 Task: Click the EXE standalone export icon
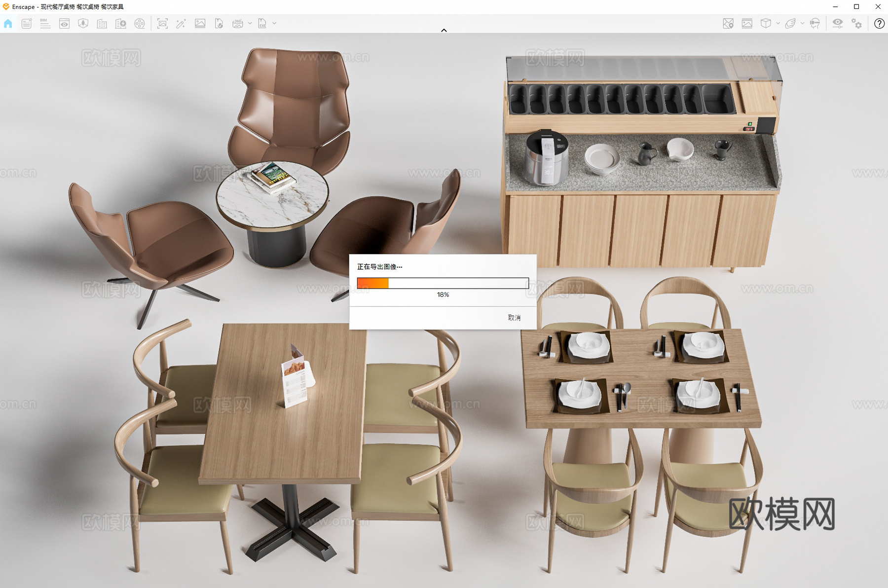coord(262,24)
